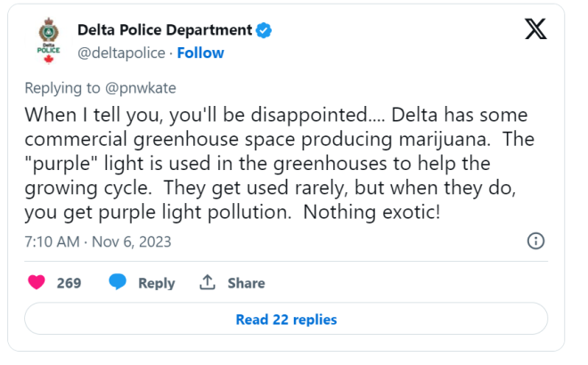588x365 pixels.
Task: Click the 'Replying to' label text
Action: click(58, 89)
